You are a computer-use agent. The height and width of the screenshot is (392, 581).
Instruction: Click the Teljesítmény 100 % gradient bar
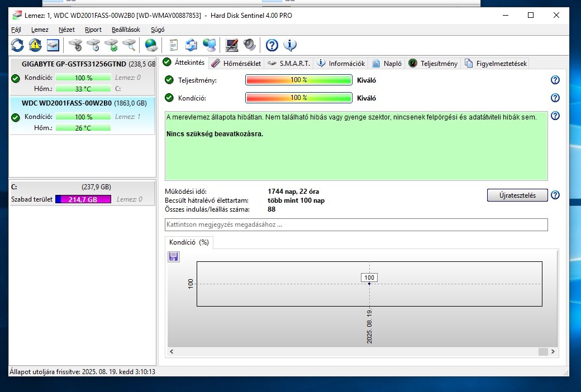(x=299, y=80)
